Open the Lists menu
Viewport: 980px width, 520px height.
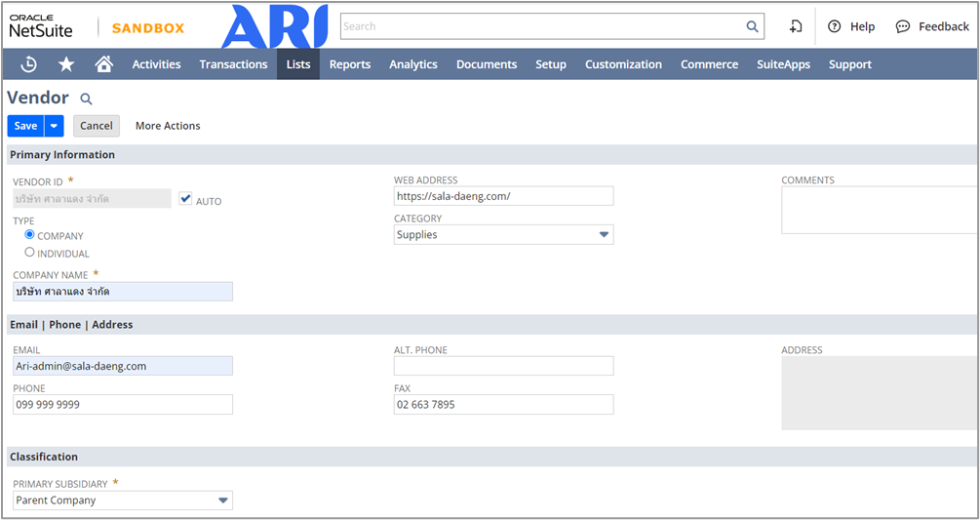pyautogui.click(x=298, y=64)
